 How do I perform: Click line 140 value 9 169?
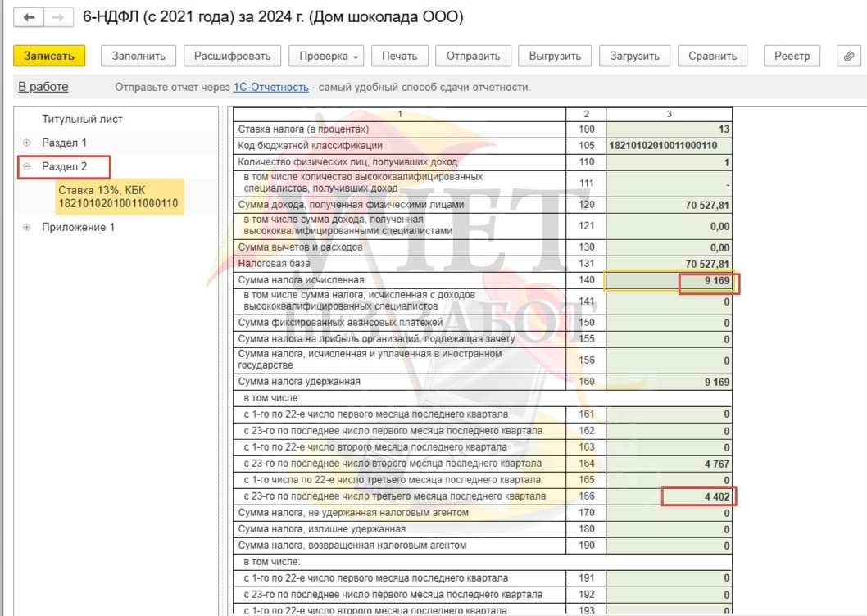pyautogui.click(x=669, y=280)
